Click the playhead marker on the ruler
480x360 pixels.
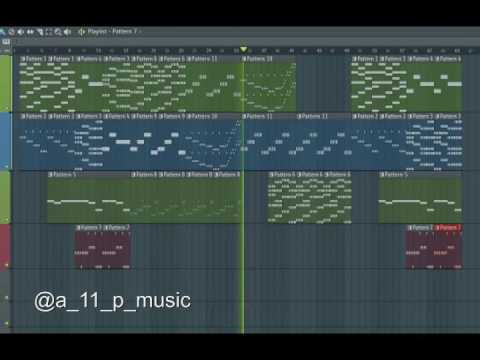(244, 50)
